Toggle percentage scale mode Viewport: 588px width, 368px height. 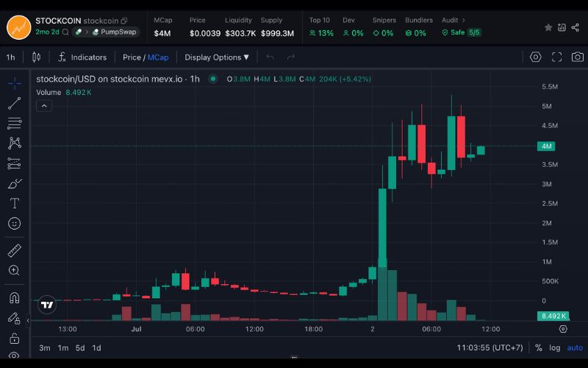coord(539,347)
